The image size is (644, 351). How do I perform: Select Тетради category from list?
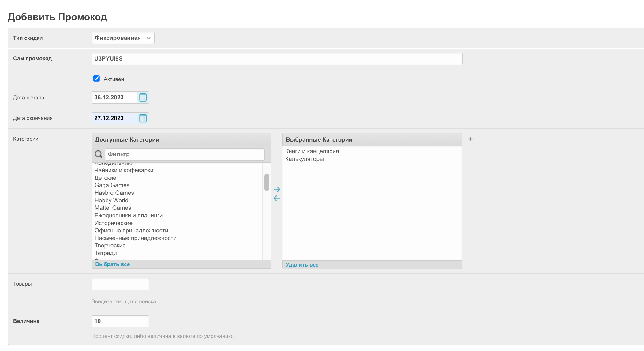coord(106,253)
